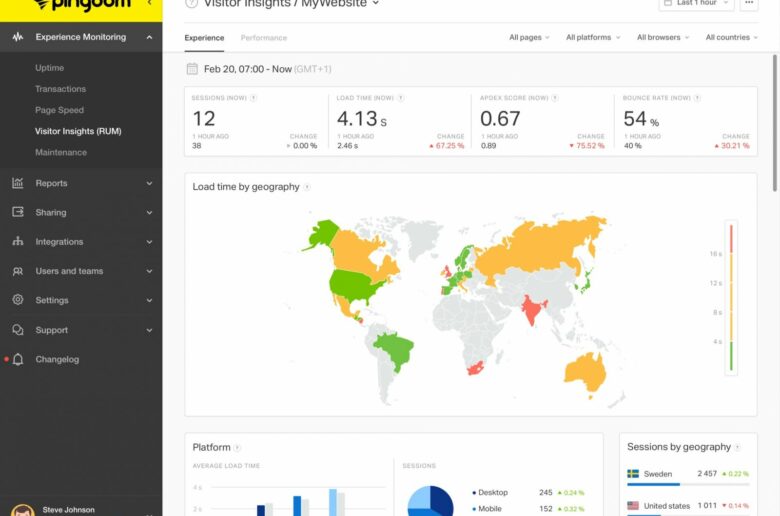Click the Steve Johnson user name
Image resolution: width=780 pixels, height=516 pixels.
point(69,510)
